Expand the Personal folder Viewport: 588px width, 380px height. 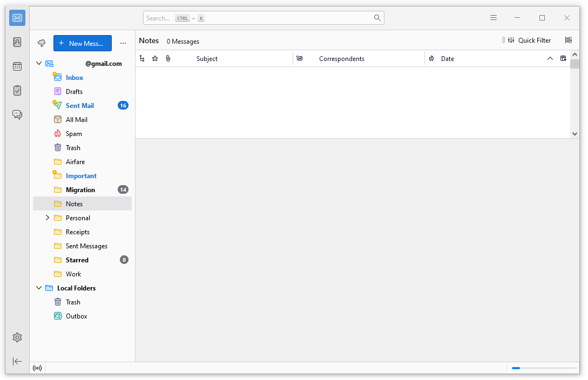(x=48, y=218)
